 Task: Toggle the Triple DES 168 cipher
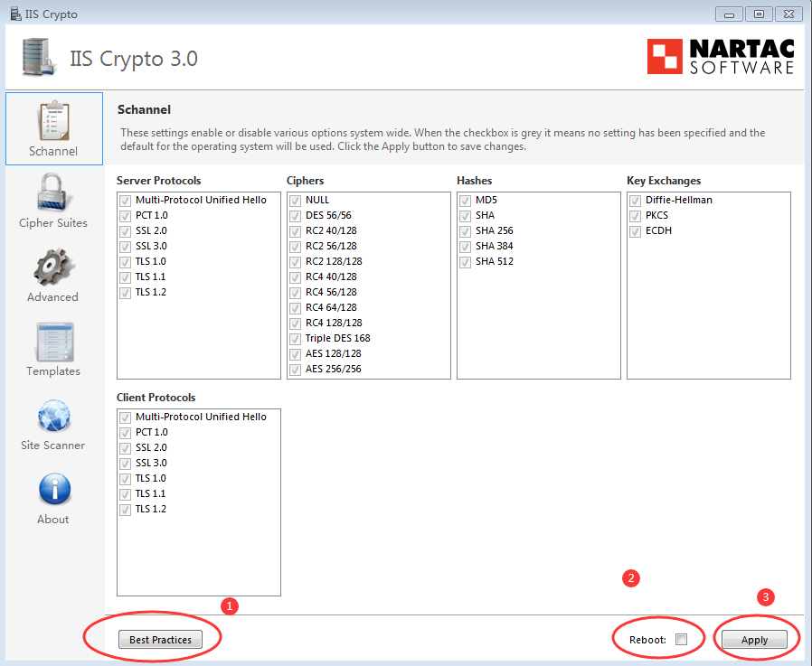(x=295, y=339)
